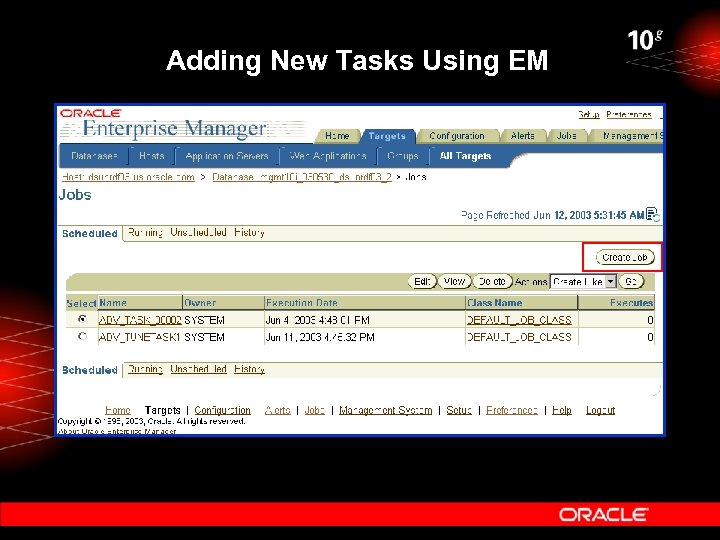Image resolution: width=720 pixels, height=540 pixels.
Task: Click the footer Help link
Action: pos(562,410)
